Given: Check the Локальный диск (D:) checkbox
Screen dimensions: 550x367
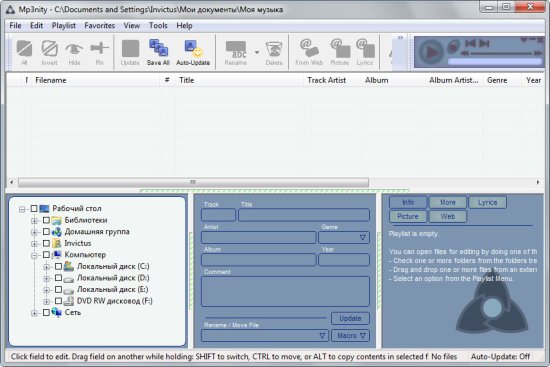Looking at the screenshot, I should point(59,278).
